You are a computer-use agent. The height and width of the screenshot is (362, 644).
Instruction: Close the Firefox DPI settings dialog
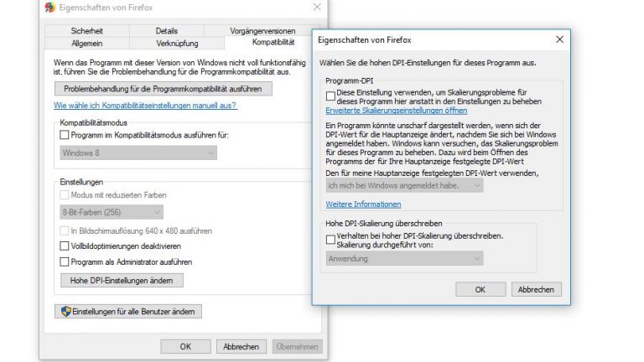point(558,39)
